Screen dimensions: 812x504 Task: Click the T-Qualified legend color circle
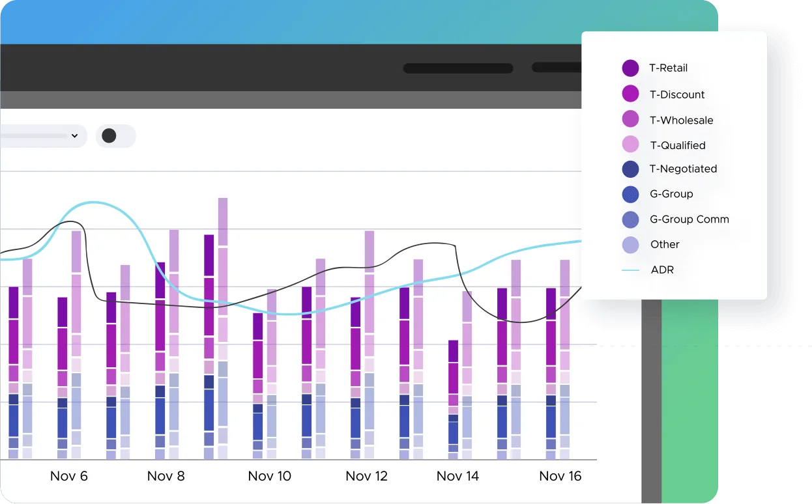click(630, 145)
